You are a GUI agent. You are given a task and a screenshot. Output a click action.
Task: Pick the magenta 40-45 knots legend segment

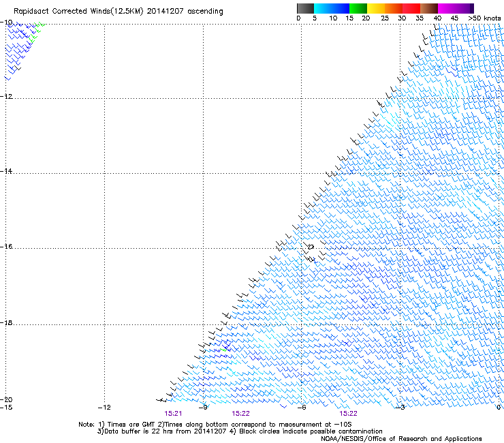click(x=447, y=8)
